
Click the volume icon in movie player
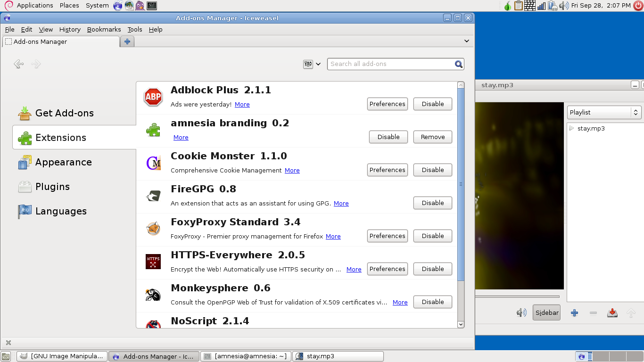521,313
